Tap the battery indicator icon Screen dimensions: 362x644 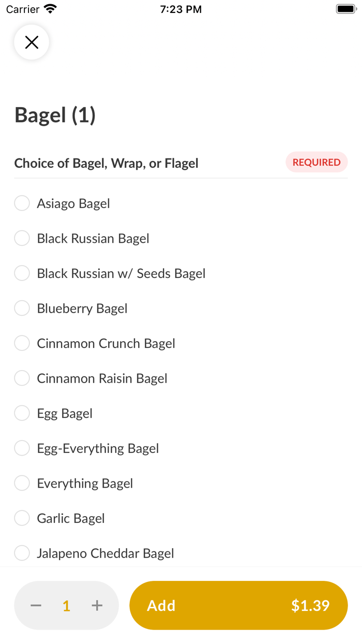pos(345,8)
